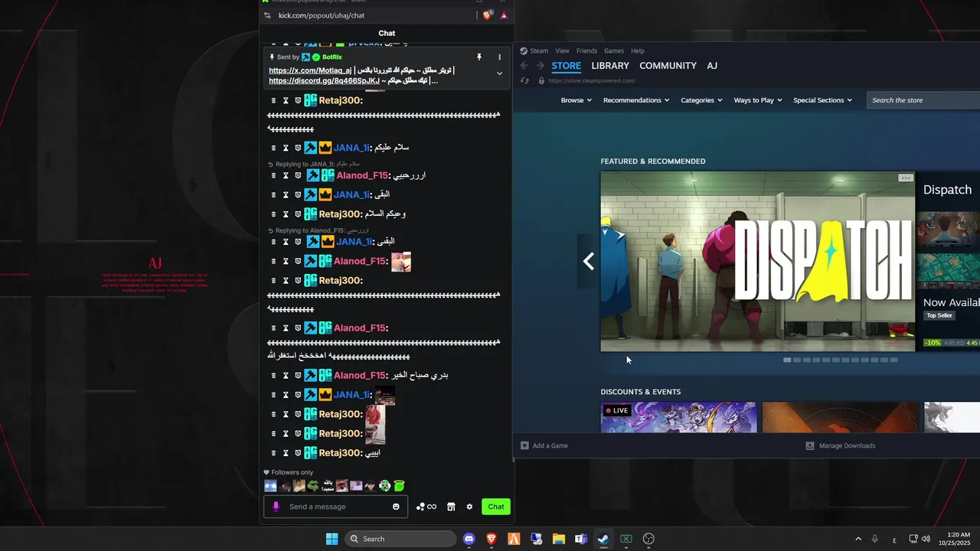Click Steam back navigation arrow
980x551 pixels.
pyautogui.click(x=524, y=66)
